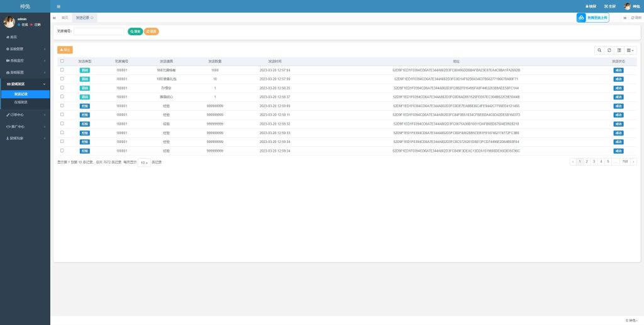This screenshot has height=325, width=644.
Task: Click the admin avatar in sidebar
Action: pos(9,22)
